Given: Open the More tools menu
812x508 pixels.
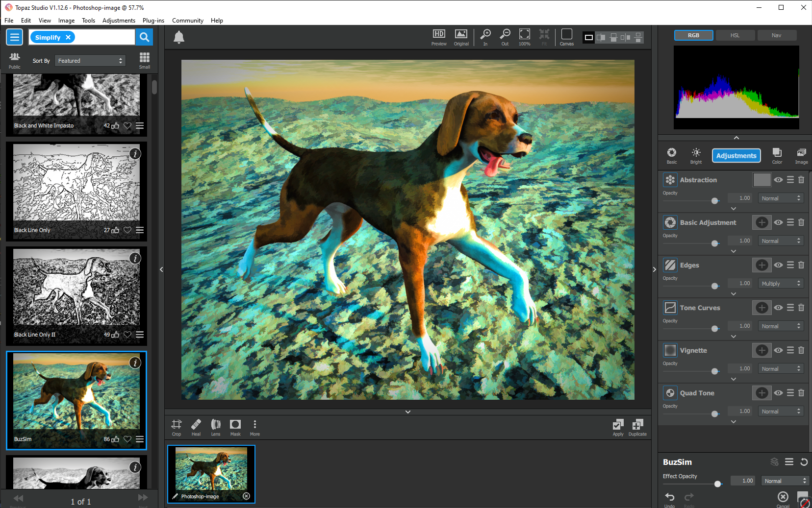Looking at the screenshot, I should click(255, 427).
